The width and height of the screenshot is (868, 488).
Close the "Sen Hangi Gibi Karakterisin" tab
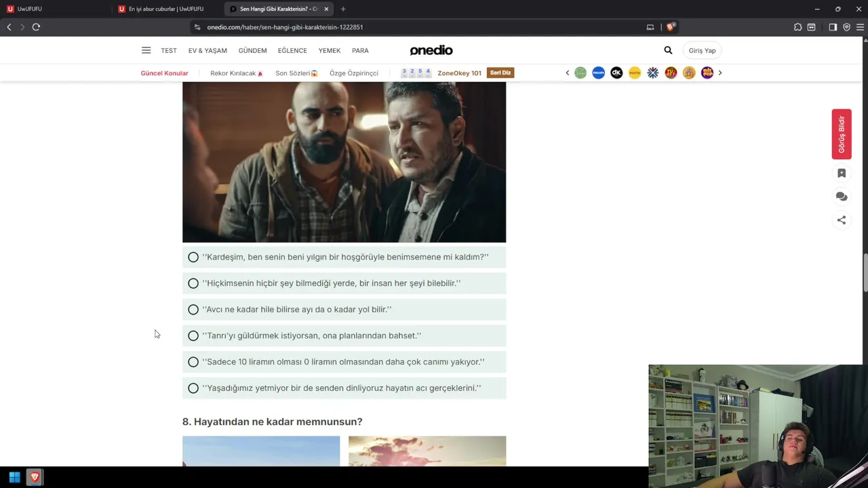coord(326,9)
